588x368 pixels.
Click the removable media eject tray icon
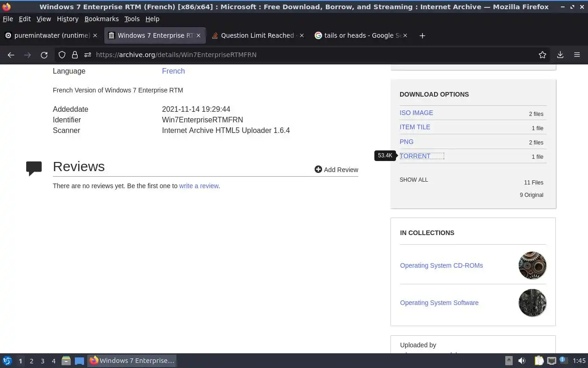click(509, 361)
